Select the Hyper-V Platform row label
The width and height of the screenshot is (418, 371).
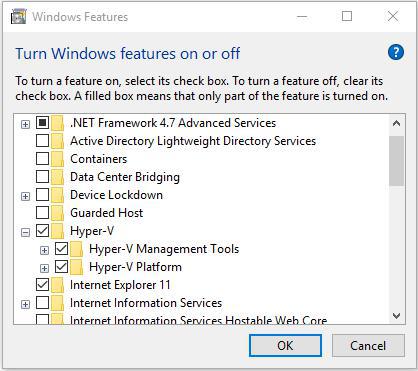click(x=136, y=267)
